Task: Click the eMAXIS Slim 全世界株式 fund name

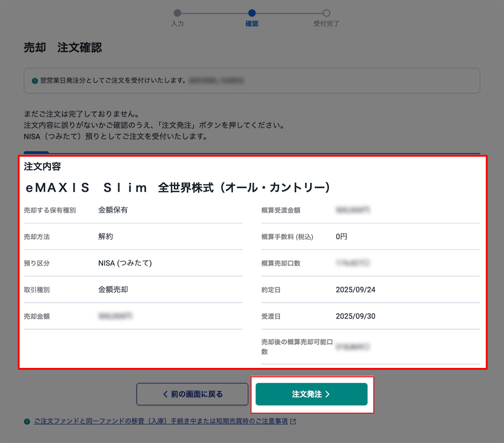Action: tap(177, 187)
